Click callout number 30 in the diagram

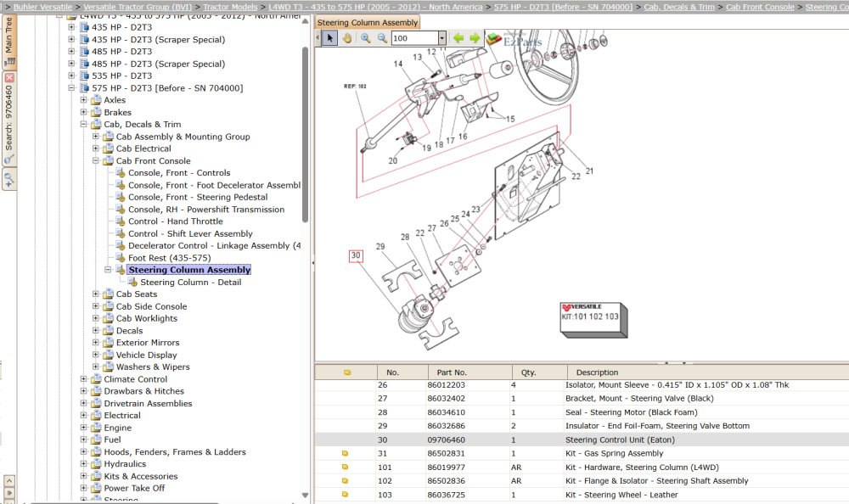[x=356, y=255]
